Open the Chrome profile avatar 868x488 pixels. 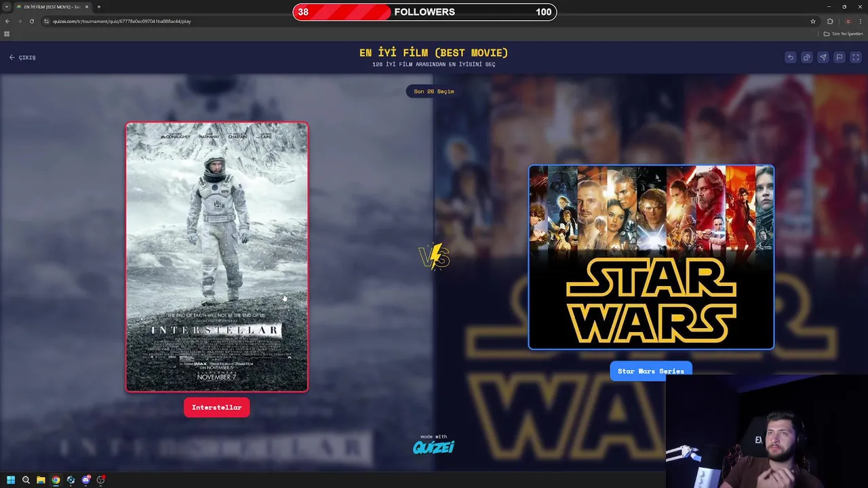pyautogui.click(x=848, y=21)
